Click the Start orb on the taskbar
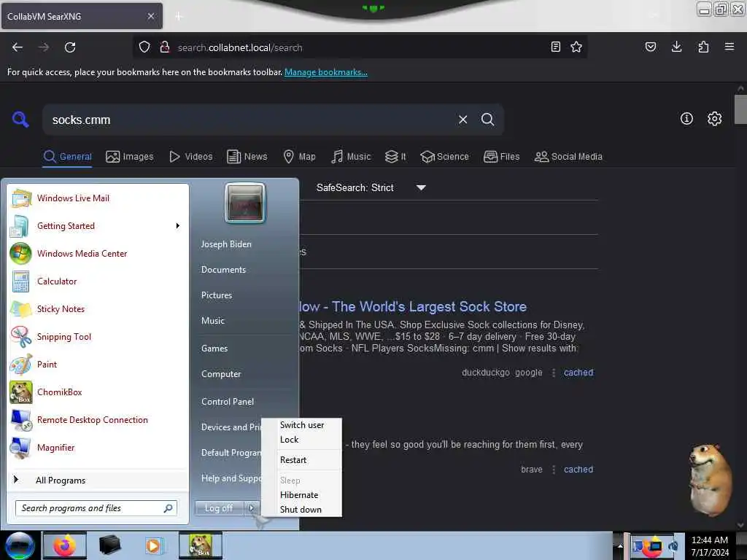This screenshot has height=560, width=747. [20, 545]
